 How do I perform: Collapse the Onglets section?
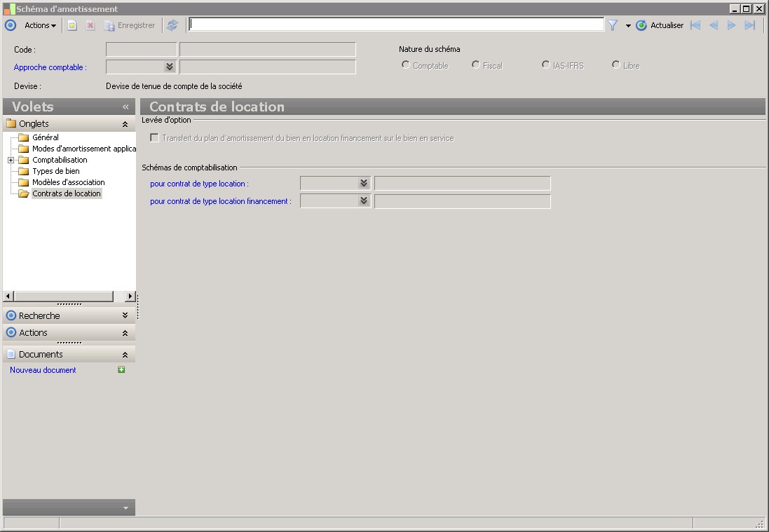[125, 125]
